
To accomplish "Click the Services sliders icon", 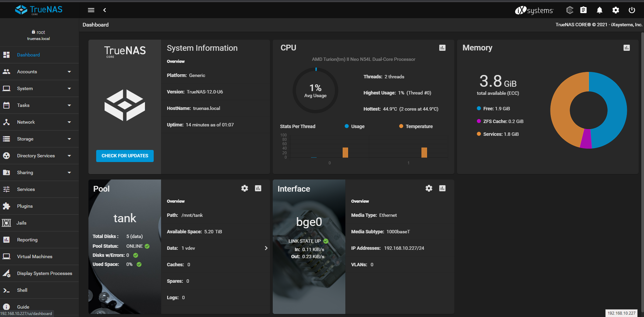I will tap(6, 189).
